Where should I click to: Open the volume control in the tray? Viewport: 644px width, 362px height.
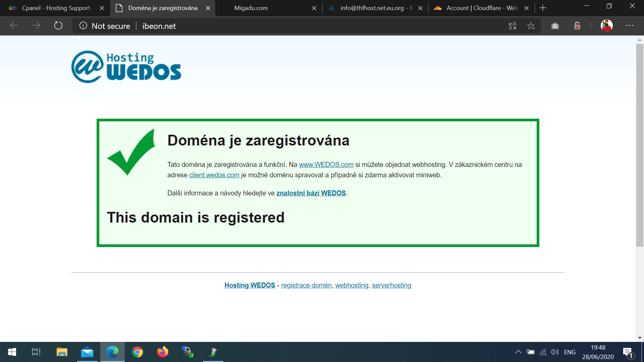pyautogui.click(x=555, y=352)
